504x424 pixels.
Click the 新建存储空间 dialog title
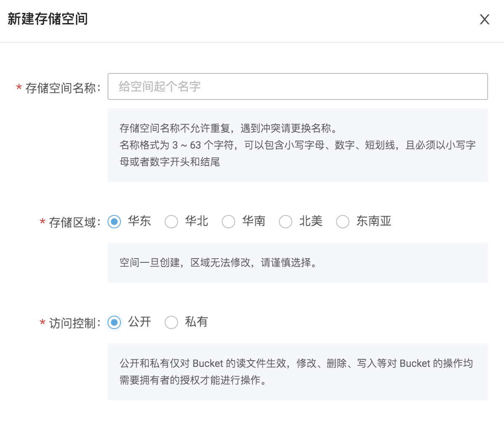[47, 19]
